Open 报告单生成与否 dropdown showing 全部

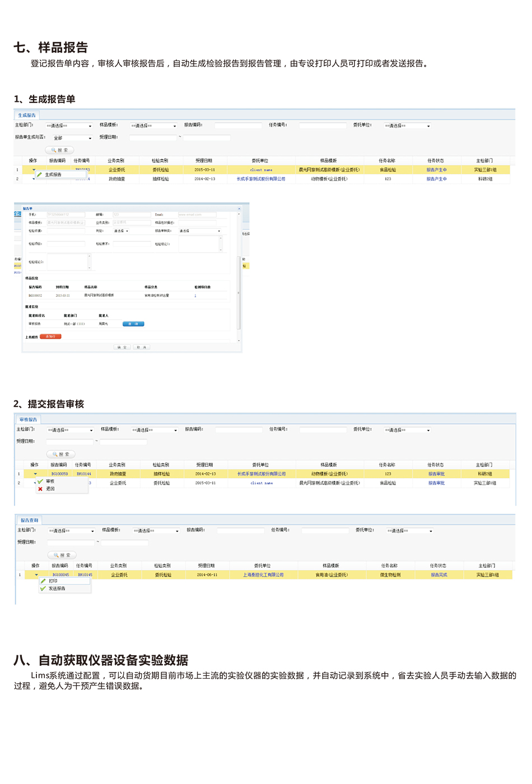coord(72,138)
